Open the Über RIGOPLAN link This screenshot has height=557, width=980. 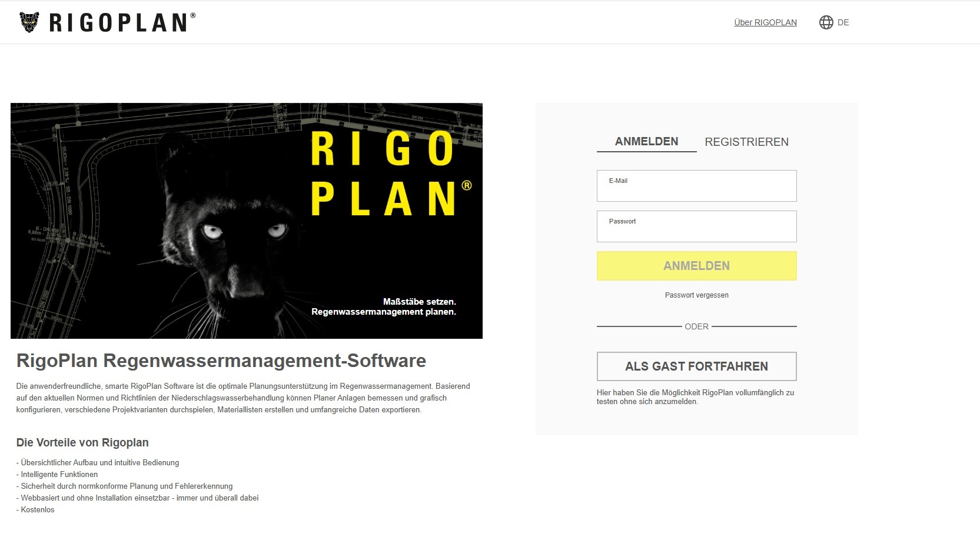(765, 22)
